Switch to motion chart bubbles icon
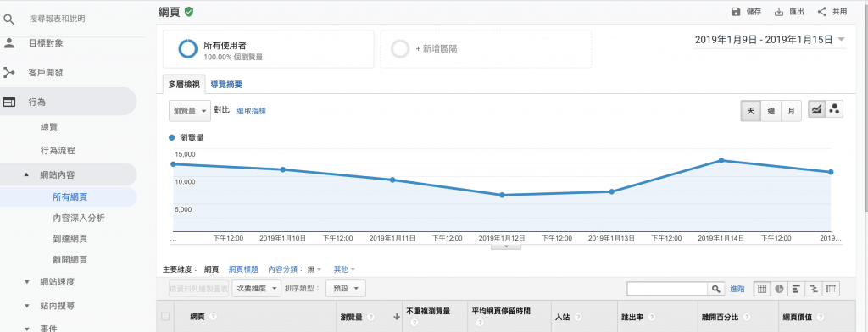This screenshot has height=332, width=868. coord(834,110)
